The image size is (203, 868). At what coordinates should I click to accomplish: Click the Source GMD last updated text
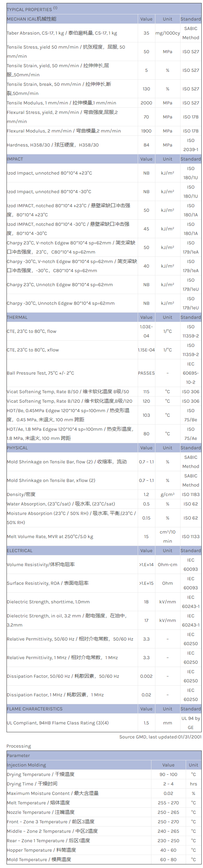[x=160, y=737]
